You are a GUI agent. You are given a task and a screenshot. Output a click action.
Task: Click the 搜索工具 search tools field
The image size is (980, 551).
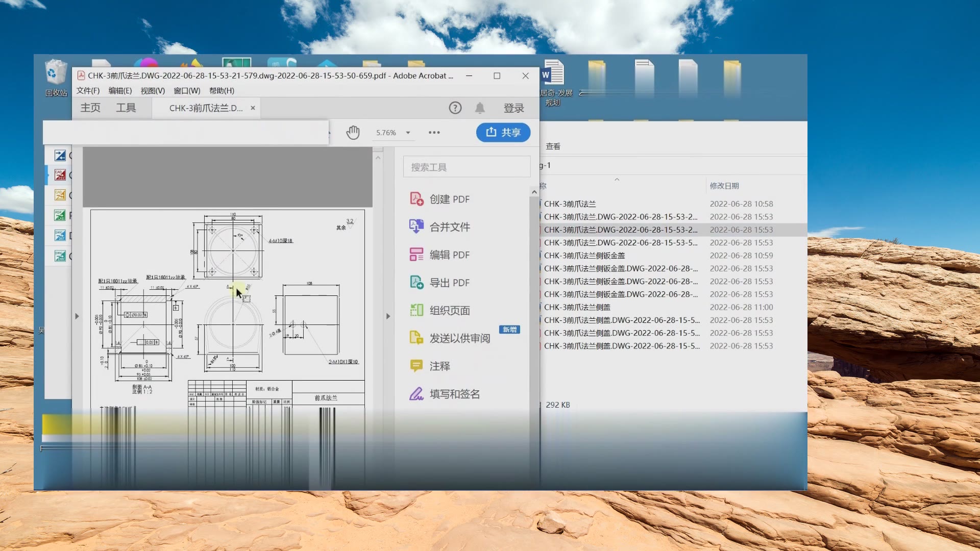pos(467,167)
